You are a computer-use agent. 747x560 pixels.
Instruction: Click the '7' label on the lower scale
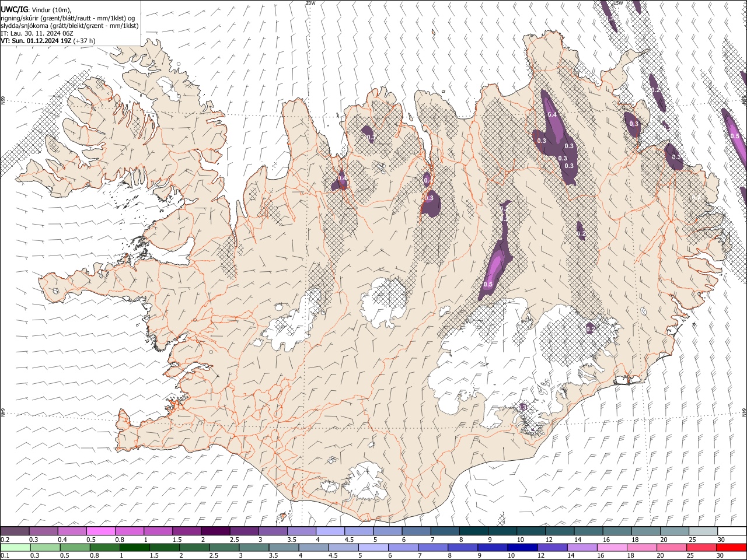[421, 556]
